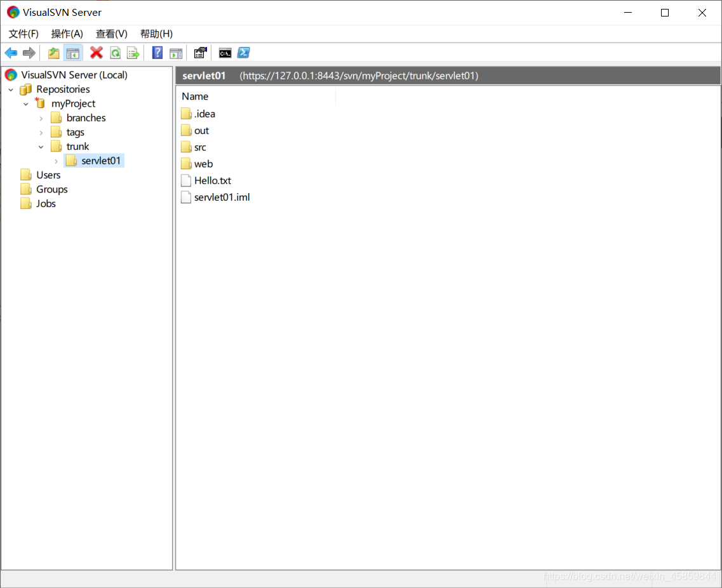Click the Repositories database icon in tree
722x588 pixels.
[x=26, y=90]
